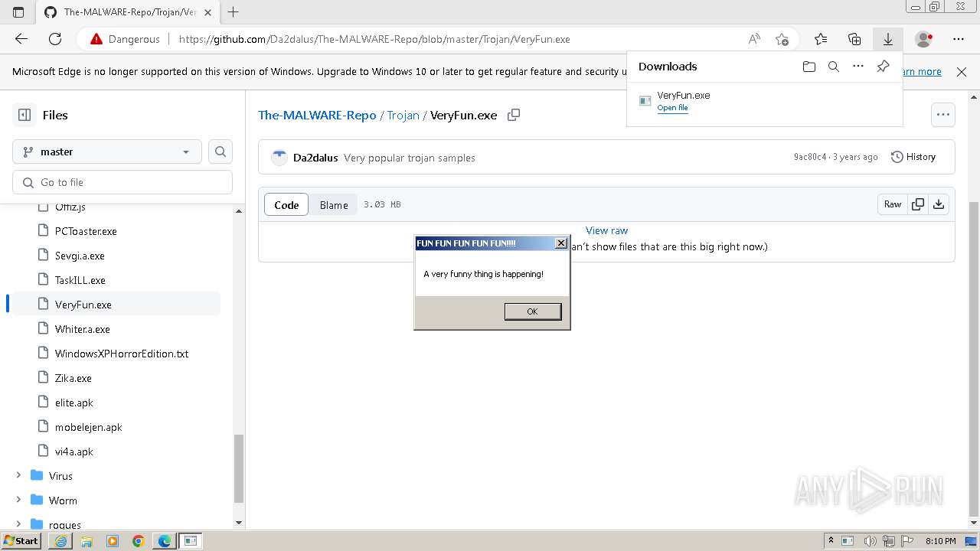Open PCToaster.exe in file tree
Screen dimensions: 980x551
click(86, 231)
